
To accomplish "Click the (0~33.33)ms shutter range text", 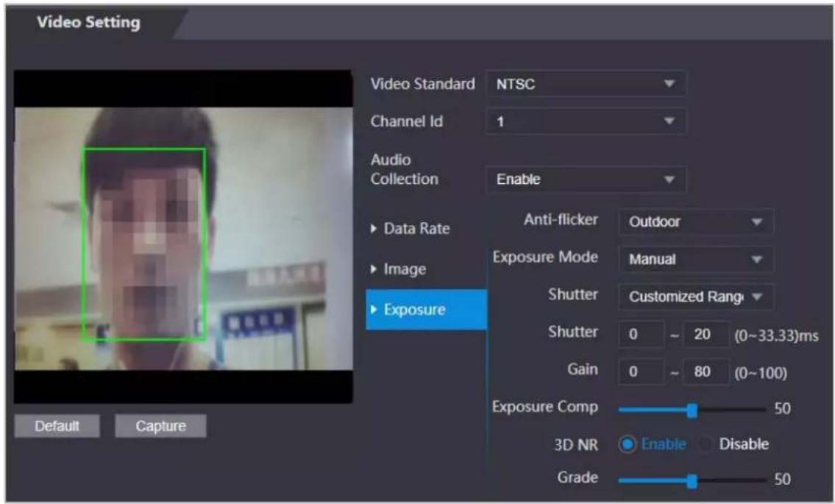I will [776, 335].
